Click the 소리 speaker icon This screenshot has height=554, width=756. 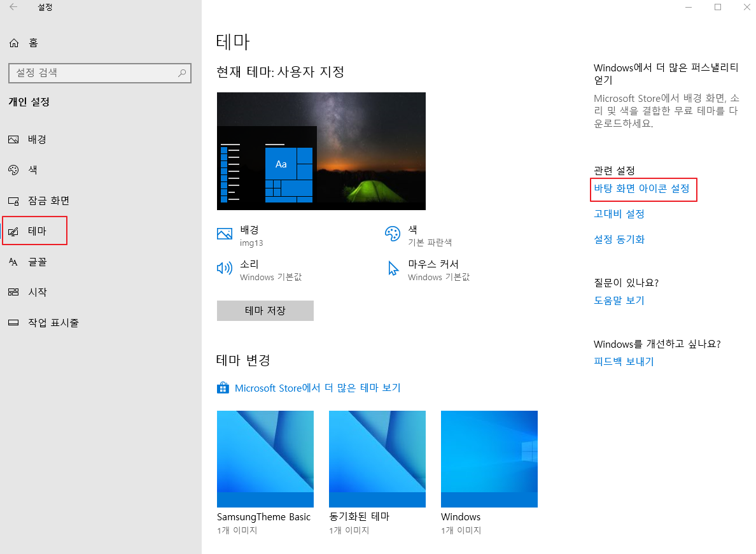(x=225, y=268)
